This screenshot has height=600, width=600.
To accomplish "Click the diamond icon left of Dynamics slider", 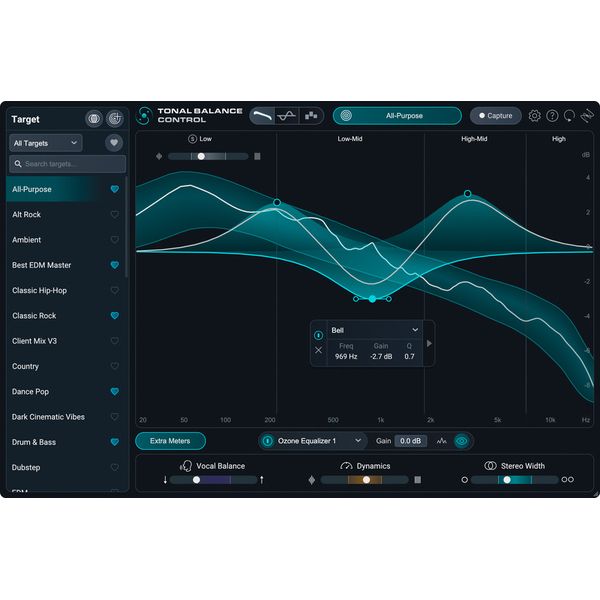I will click(x=312, y=480).
